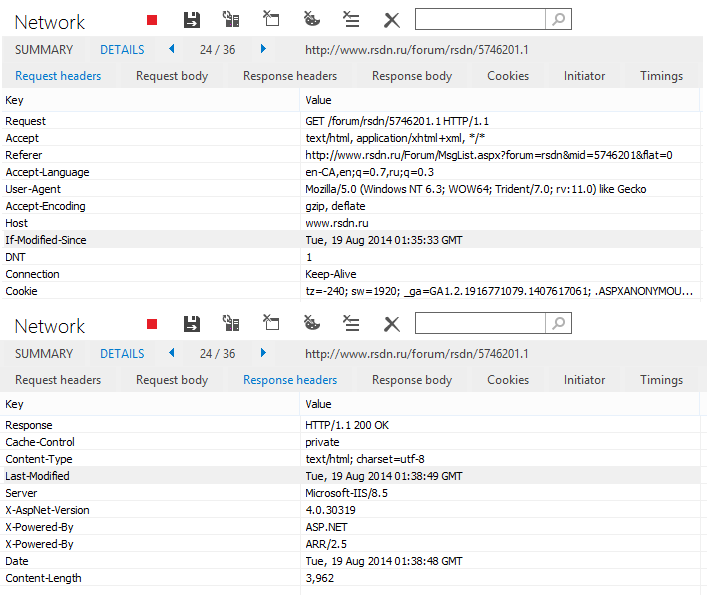Image resolution: width=710 pixels, height=603 pixels.
Task: Click clear cache icon in the top panel
Action: (271, 19)
